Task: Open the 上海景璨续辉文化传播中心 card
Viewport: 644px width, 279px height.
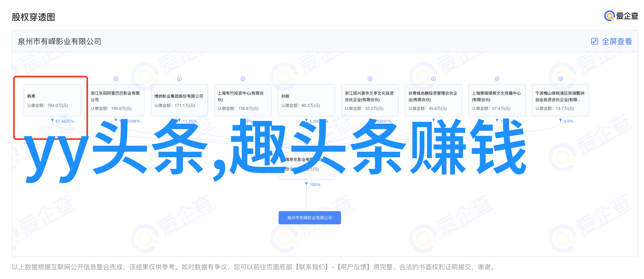Action: [497, 100]
